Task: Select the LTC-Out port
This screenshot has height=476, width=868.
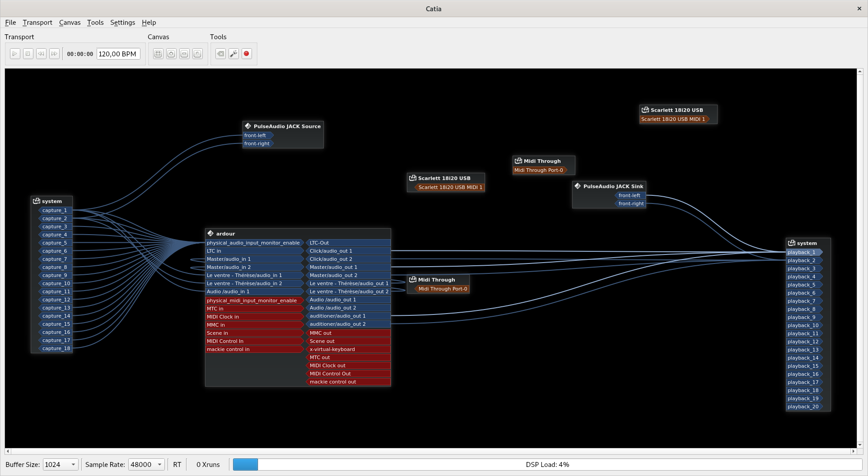Action: (x=348, y=243)
